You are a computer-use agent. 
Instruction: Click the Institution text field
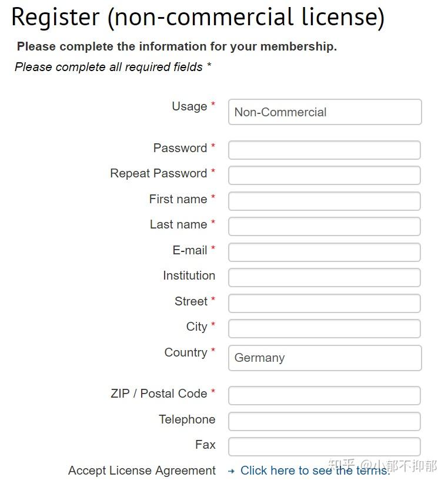tap(325, 277)
